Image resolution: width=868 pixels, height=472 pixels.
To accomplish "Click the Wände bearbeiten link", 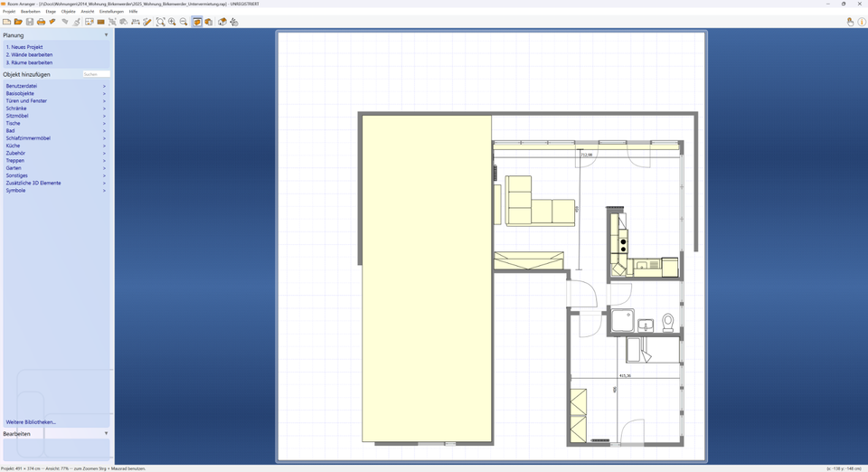I will tap(29, 55).
